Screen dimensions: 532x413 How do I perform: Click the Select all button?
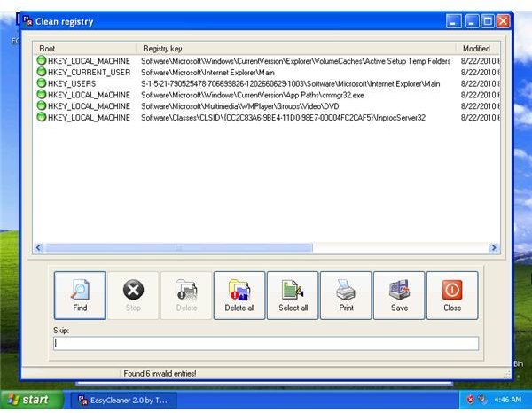pyautogui.click(x=293, y=295)
